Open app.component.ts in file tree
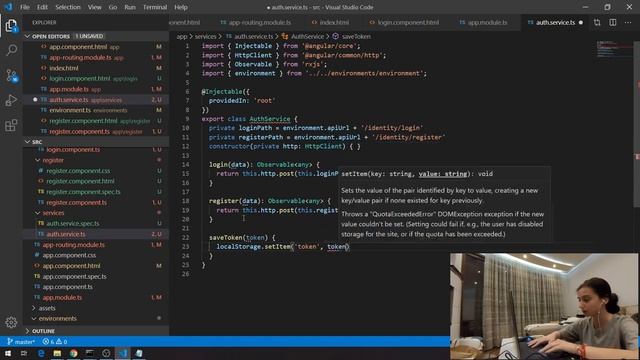The width and height of the screenshot is (640, 360). pyautogui.click(x=67, y=287)
